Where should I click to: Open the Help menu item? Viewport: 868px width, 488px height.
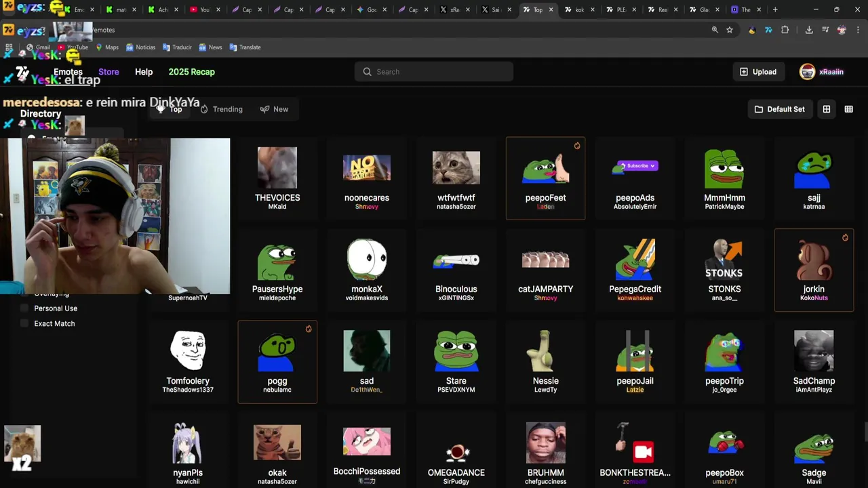[x=144, y=72]
